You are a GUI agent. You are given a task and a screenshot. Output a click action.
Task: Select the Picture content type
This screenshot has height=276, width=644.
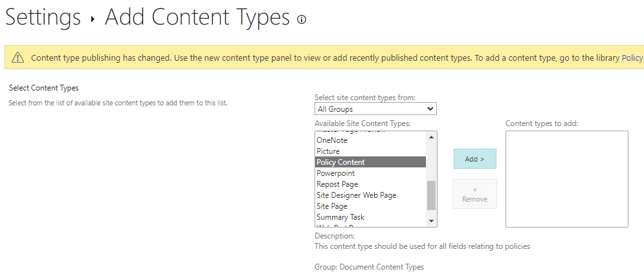(328, 151)
